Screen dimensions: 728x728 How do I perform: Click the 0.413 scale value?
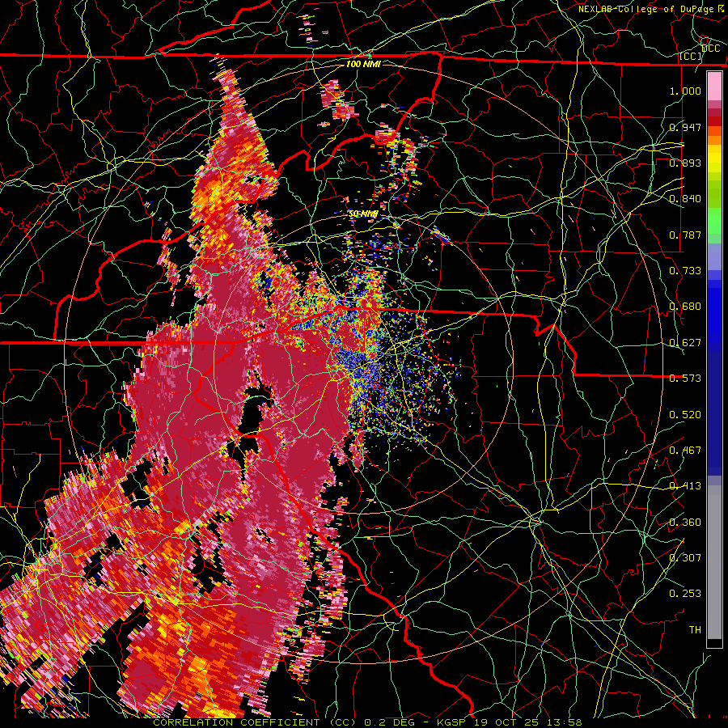[x=685, y=486]
